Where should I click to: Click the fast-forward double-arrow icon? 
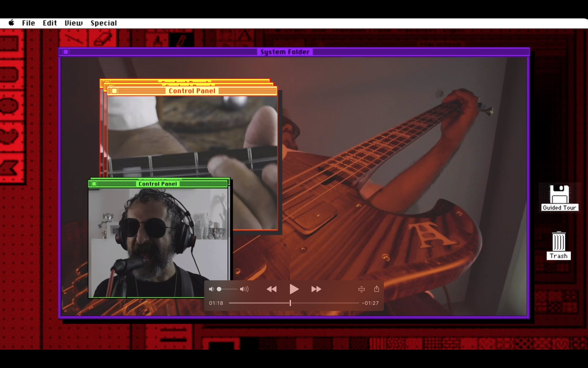[316, 289]
